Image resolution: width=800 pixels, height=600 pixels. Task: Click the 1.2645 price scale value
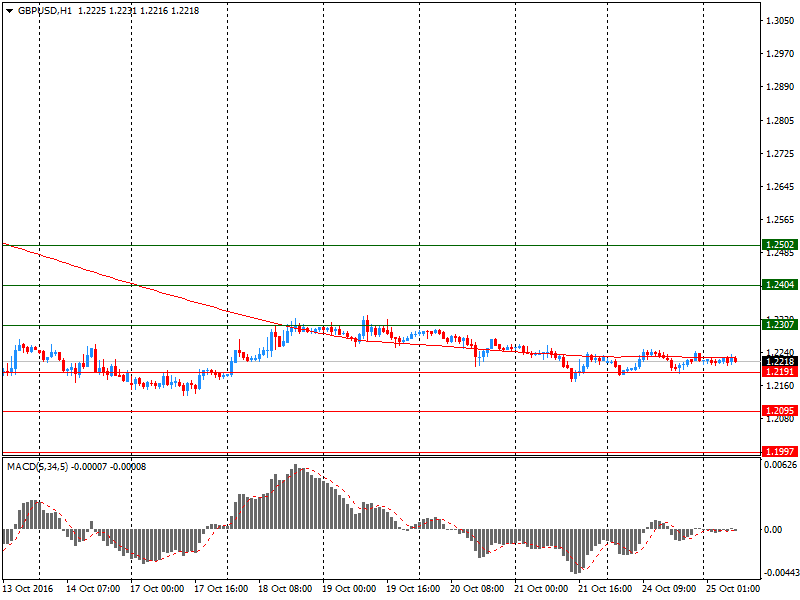780,187
